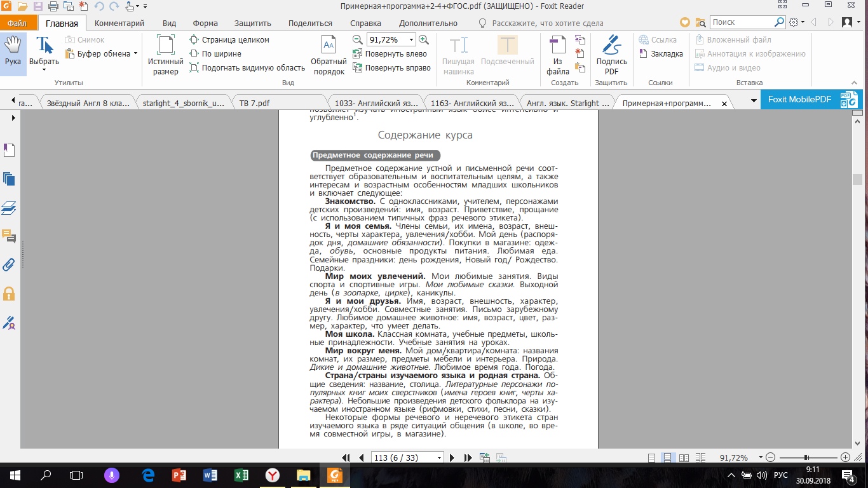Expand the Буфер обмена dropdown
This screenshot has width=868, height=488.
click(135, 54)
